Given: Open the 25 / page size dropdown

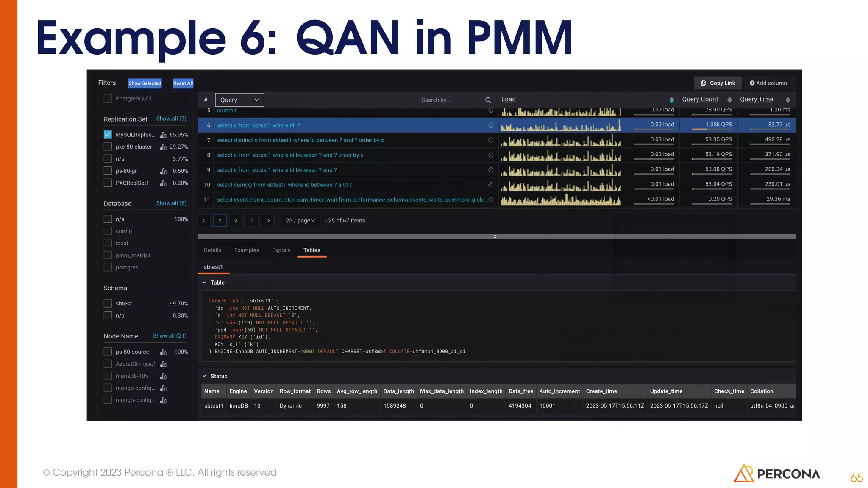Looking at the screenshot, I should [x=300, y=221].
